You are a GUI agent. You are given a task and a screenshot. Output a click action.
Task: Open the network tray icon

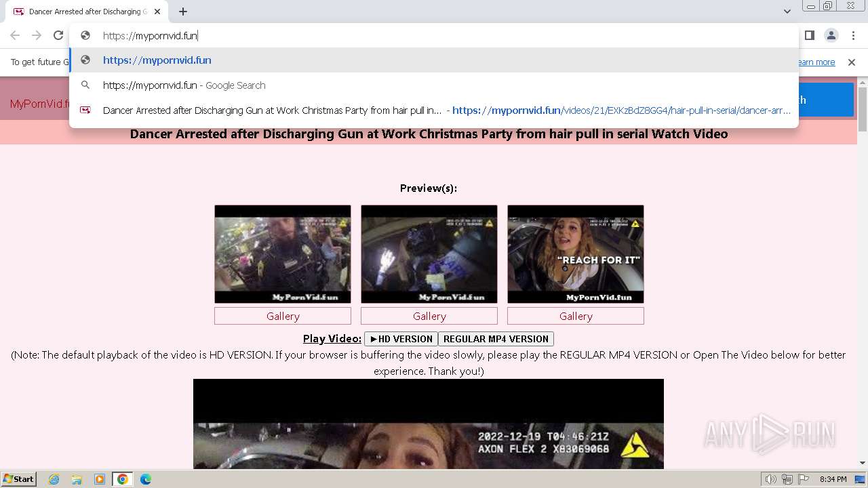[x=787, y=479]
